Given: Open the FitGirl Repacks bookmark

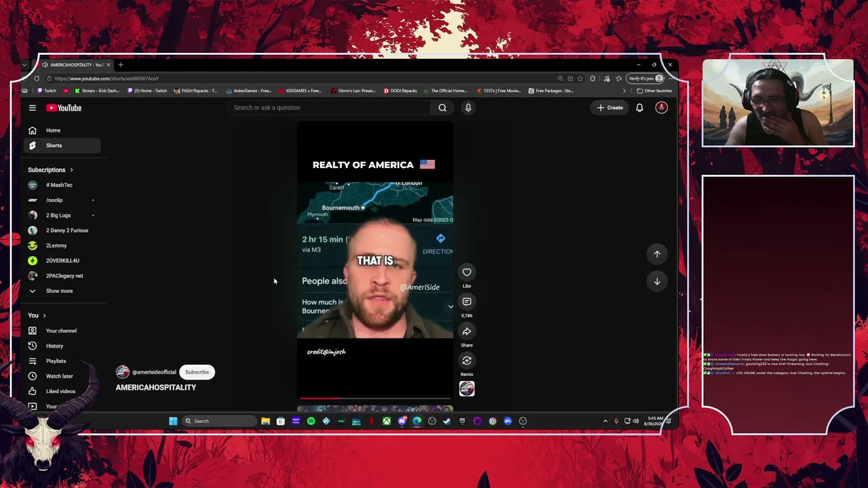Looking at the screenshot, I should 195,91.
